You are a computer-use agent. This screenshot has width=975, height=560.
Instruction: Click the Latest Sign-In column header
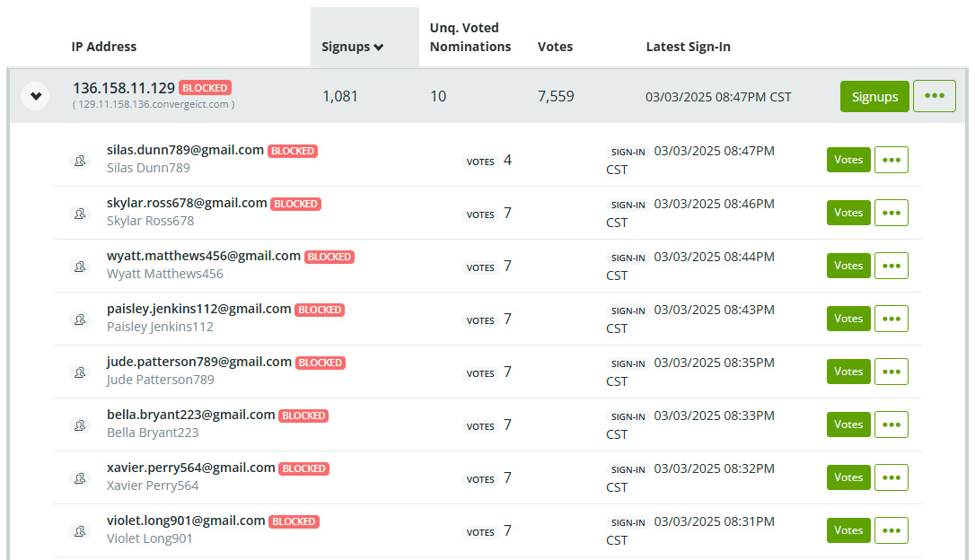pos(688,47)
